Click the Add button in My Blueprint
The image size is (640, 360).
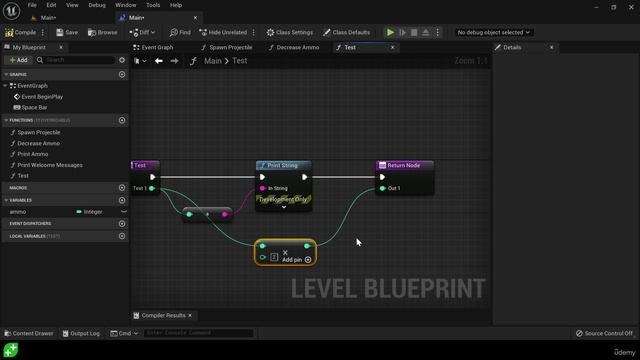18,60
